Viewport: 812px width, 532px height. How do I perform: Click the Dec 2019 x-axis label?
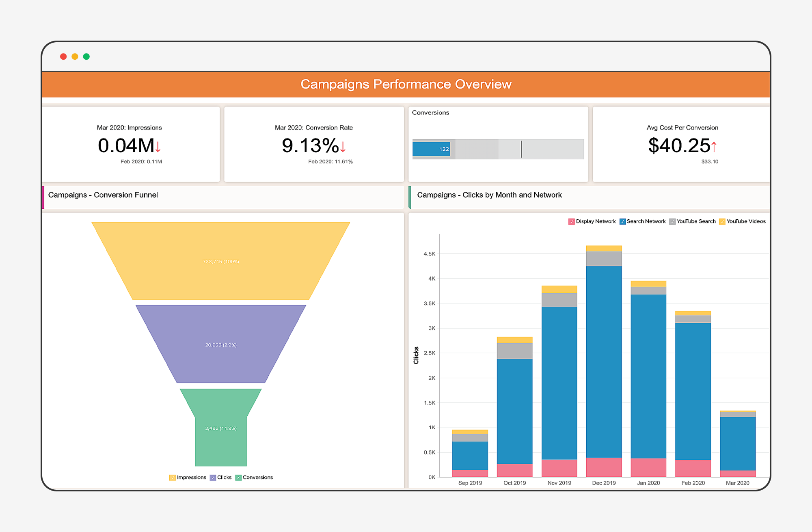point(604,483)
